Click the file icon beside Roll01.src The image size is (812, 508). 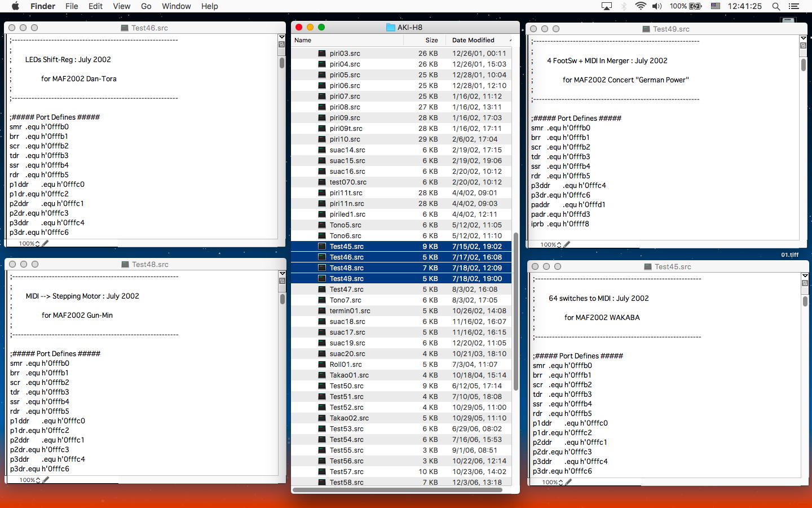point(322,364)
